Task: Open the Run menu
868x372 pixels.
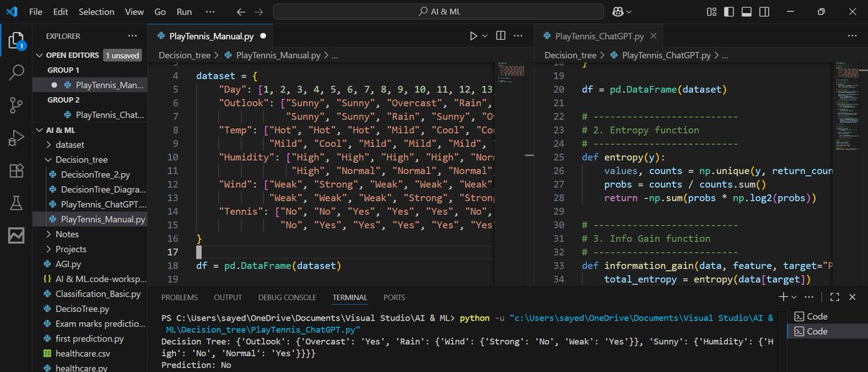Action: pos(184,12)
